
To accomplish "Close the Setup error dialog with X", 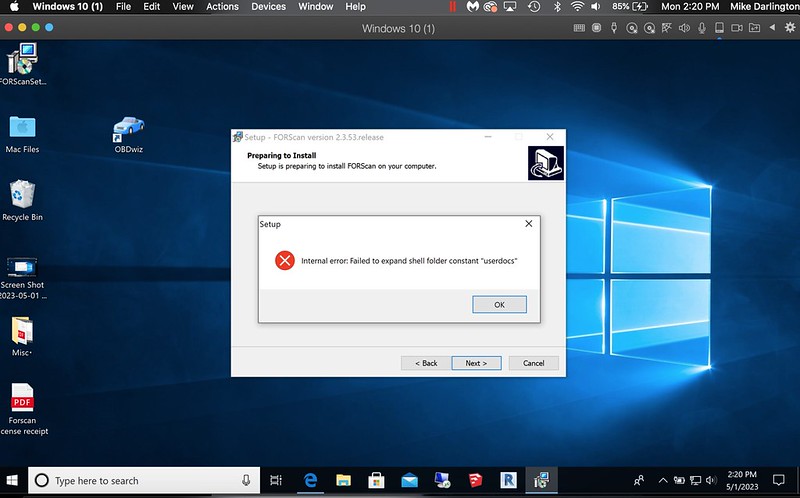I will coord(529,223).
